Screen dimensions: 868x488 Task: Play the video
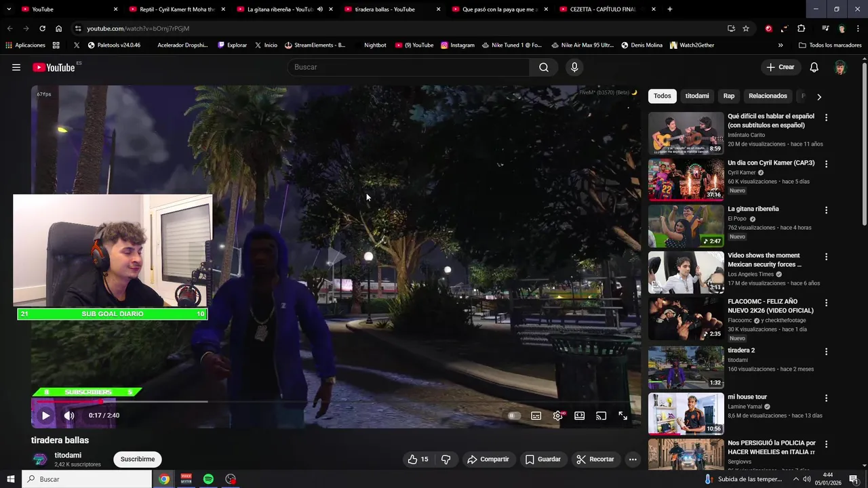(x=45, y=415)
